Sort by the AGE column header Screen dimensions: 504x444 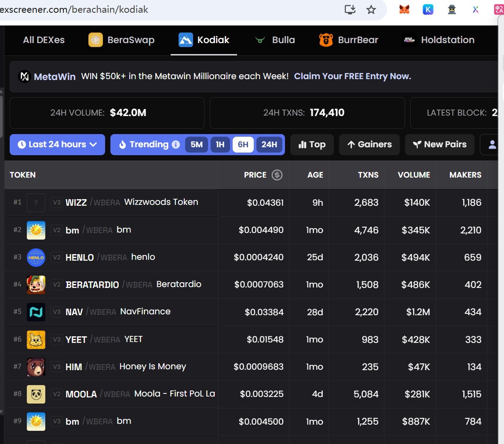[x=315, y=175]
